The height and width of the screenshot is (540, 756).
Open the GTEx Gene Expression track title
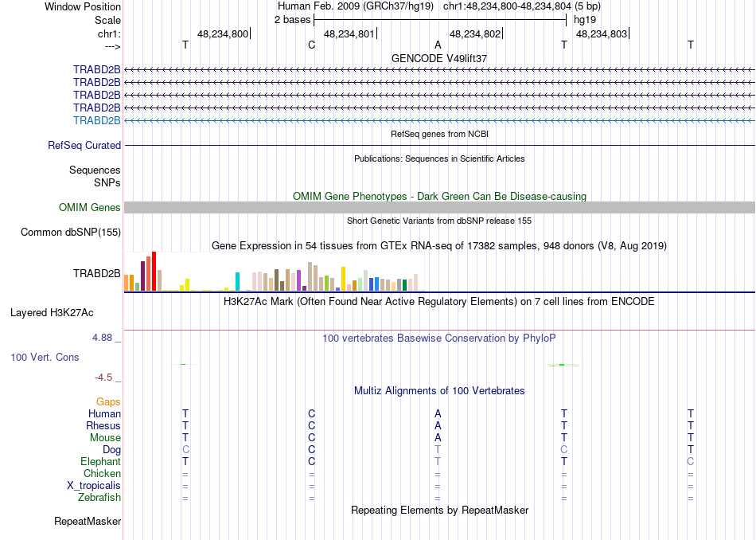coord(439,246)
